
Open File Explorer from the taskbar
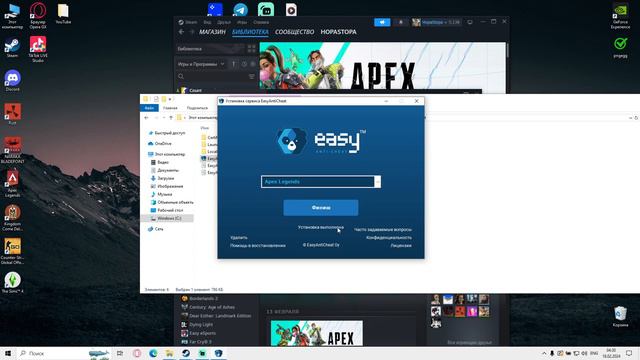169,353
